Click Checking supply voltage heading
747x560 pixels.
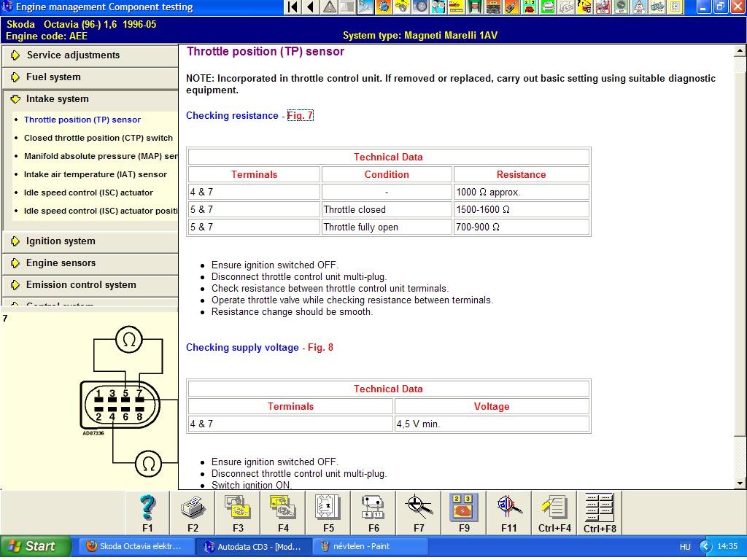[x=242, y=348]
